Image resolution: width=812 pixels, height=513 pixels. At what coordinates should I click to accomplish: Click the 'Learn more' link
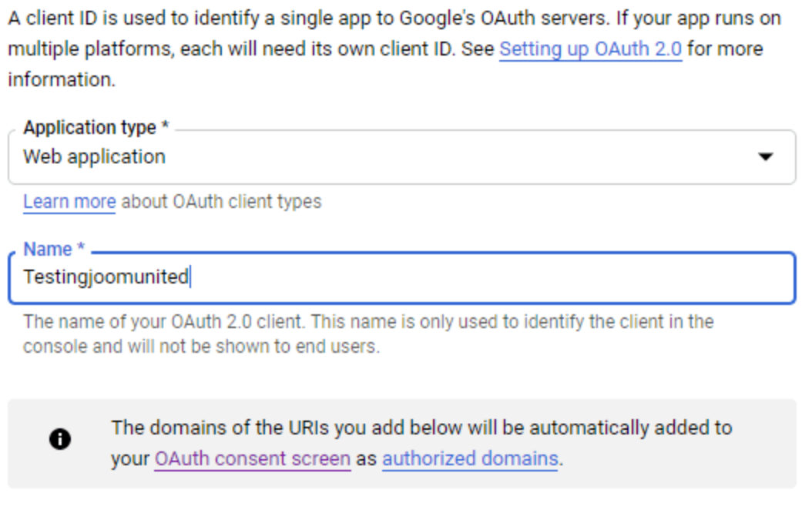69,202
